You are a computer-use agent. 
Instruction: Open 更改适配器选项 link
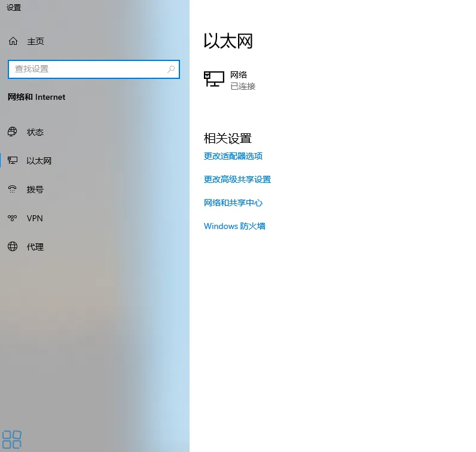pos(233,156)
